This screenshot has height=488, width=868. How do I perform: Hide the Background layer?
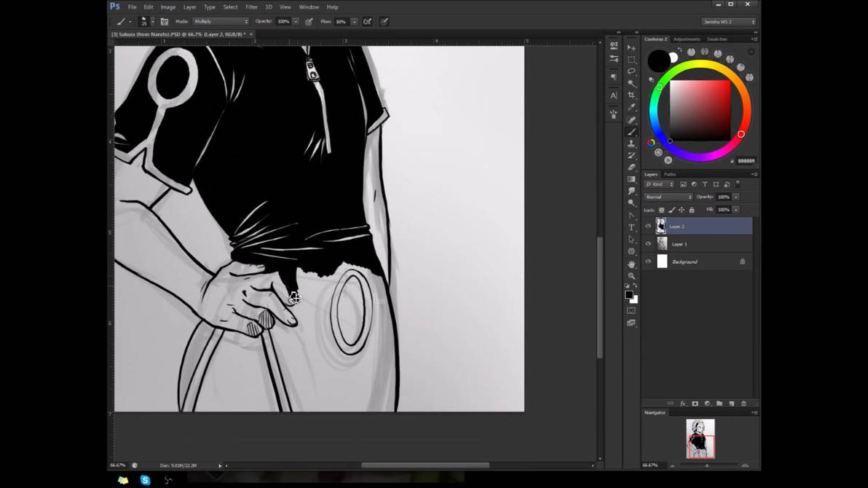[x=648, y=261]
